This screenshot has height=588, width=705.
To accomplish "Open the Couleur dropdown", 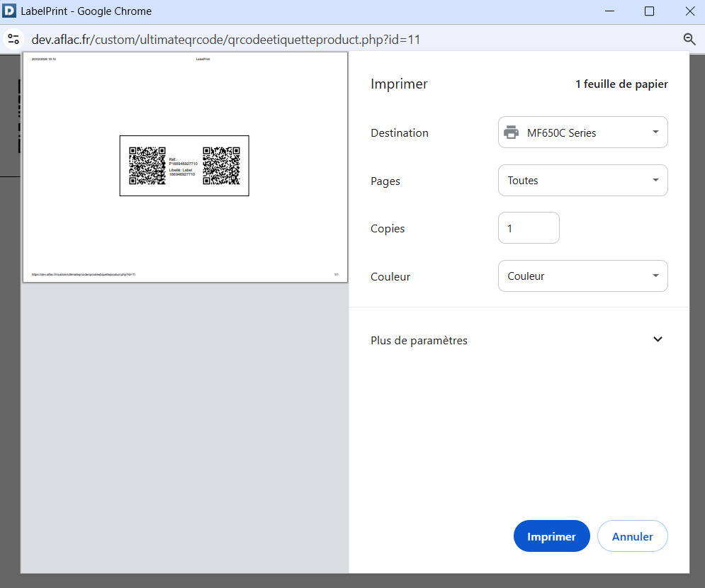I will click(582, 276).
